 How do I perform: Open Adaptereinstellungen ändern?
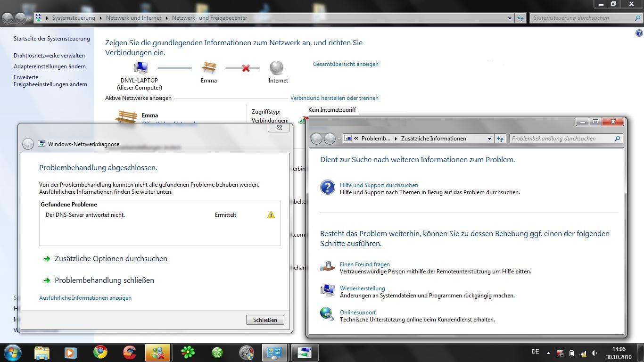tap(50, 66)
